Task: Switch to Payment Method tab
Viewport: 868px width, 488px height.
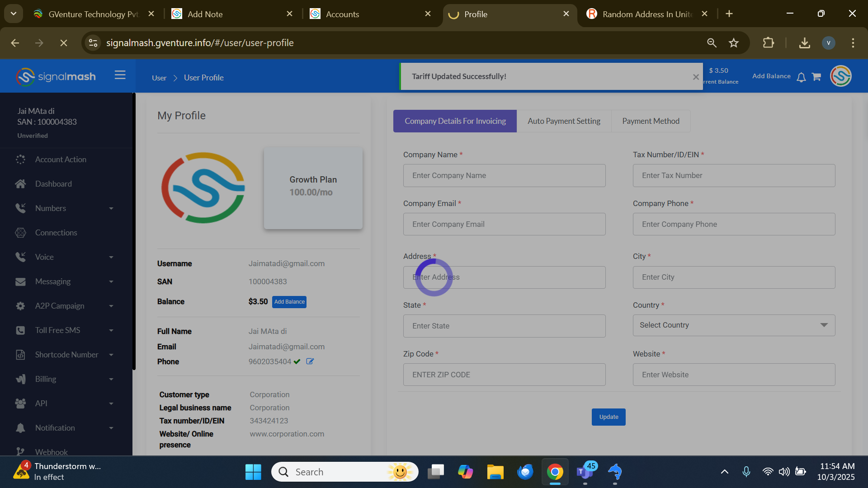Action: (651, 121)
